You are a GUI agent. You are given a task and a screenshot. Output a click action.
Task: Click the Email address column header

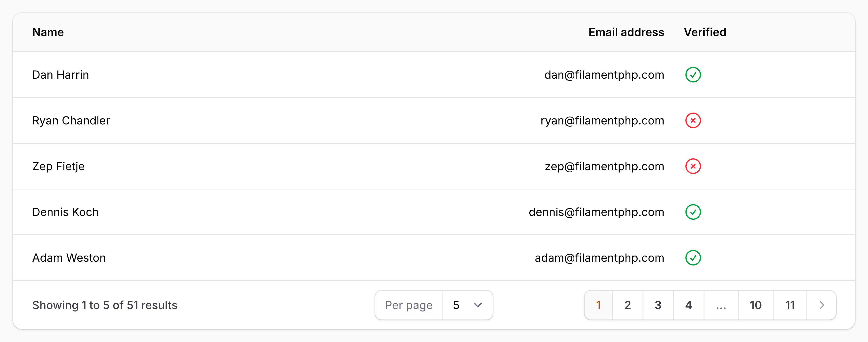click(x=626, y=32)
